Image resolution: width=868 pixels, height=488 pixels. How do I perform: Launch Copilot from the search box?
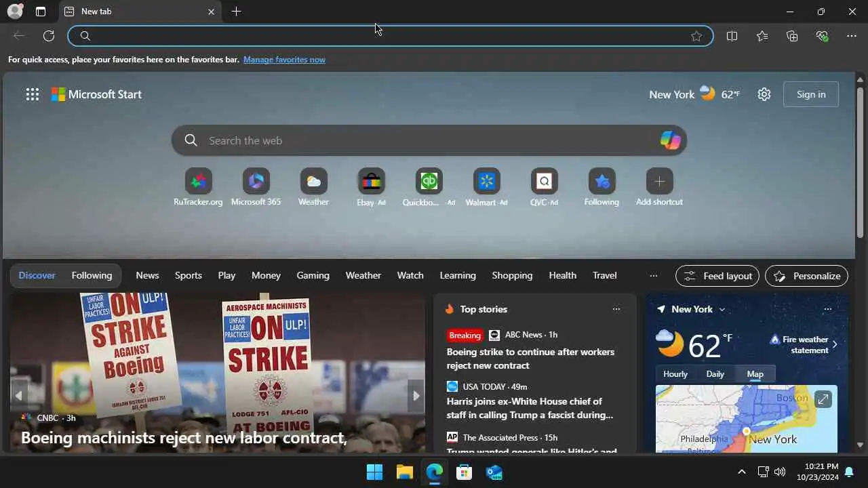coord(670,140)
